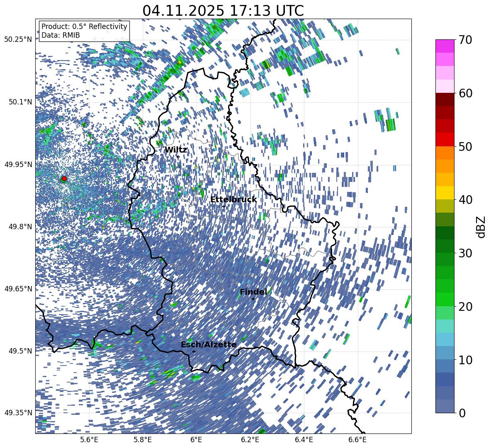Click the 0 tick label on colorbar

point(462,413)
